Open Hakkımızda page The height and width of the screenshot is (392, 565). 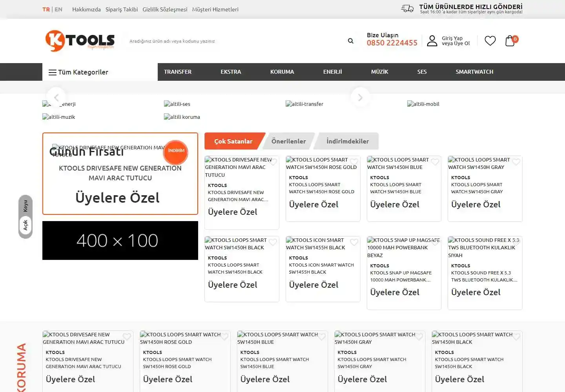86,9
